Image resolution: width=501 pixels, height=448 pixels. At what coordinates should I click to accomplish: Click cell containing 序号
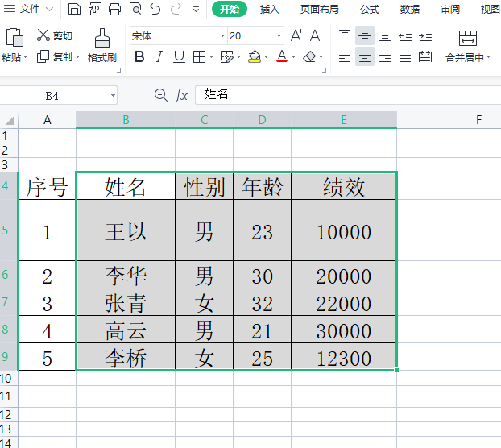(47, 186)
